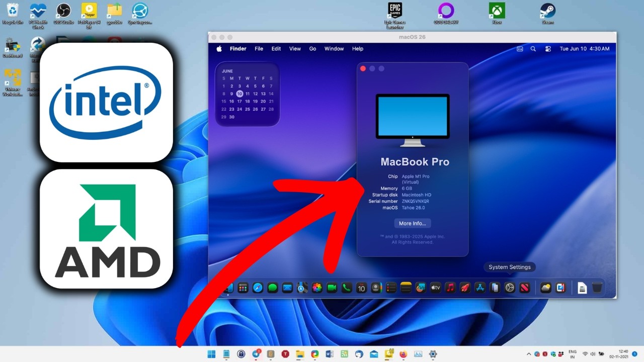The image size is (644, 362).
Task: Open the Xbox desktop shortcut
Action: 497,14
